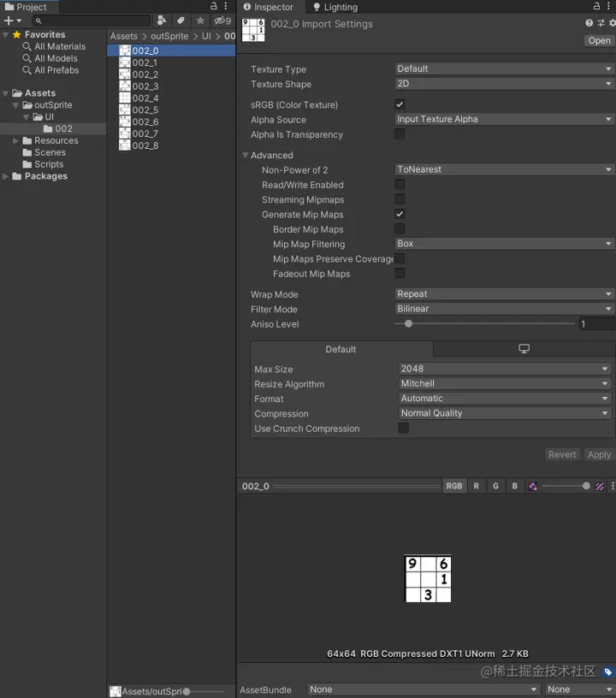This screenshot has height=698, width=616.
Task: Enable Alpha Is Transparency checkbox
Action: coord(400,134)
